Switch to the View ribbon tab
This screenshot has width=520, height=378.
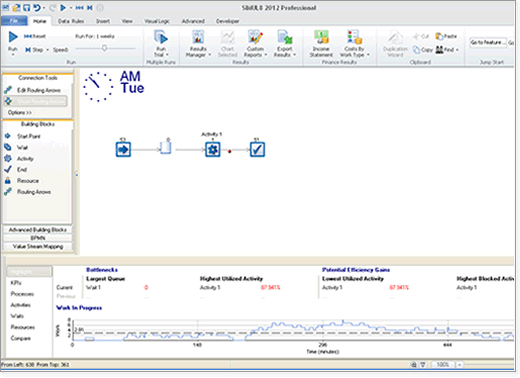click(127, 21)
